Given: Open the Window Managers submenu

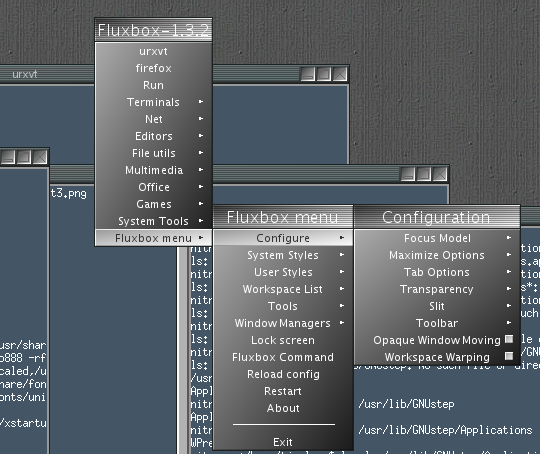Looking at the screenshot, I should pos(283,323).
